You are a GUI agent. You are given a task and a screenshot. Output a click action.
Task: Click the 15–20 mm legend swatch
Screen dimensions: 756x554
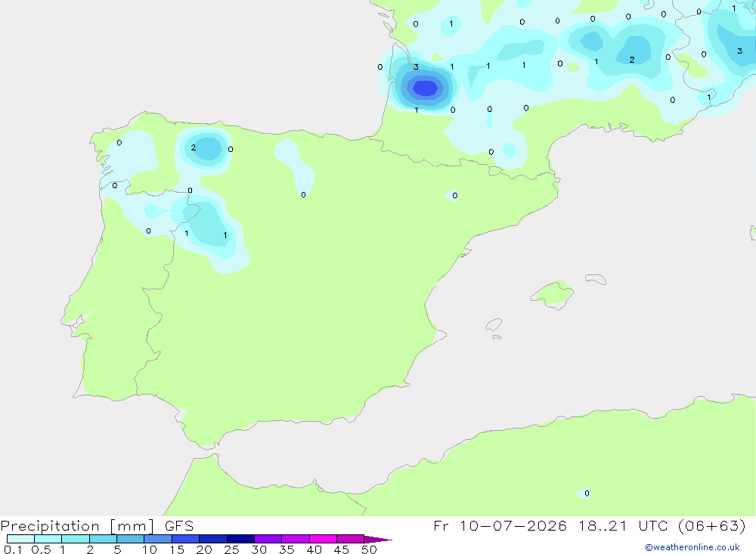(185, 539)
